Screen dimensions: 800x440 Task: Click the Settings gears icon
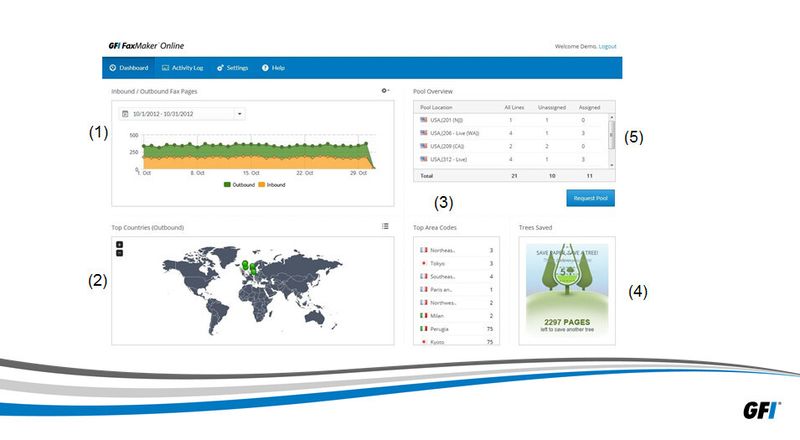pos(220,68)
